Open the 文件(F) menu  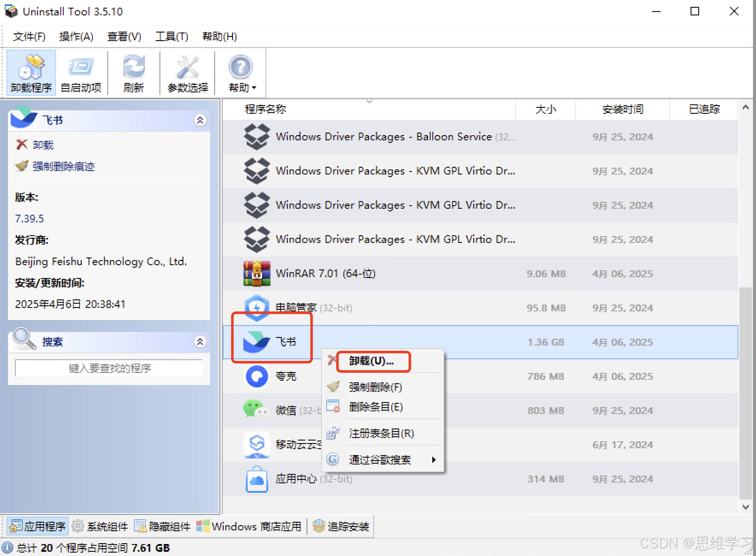pos(29,36)
